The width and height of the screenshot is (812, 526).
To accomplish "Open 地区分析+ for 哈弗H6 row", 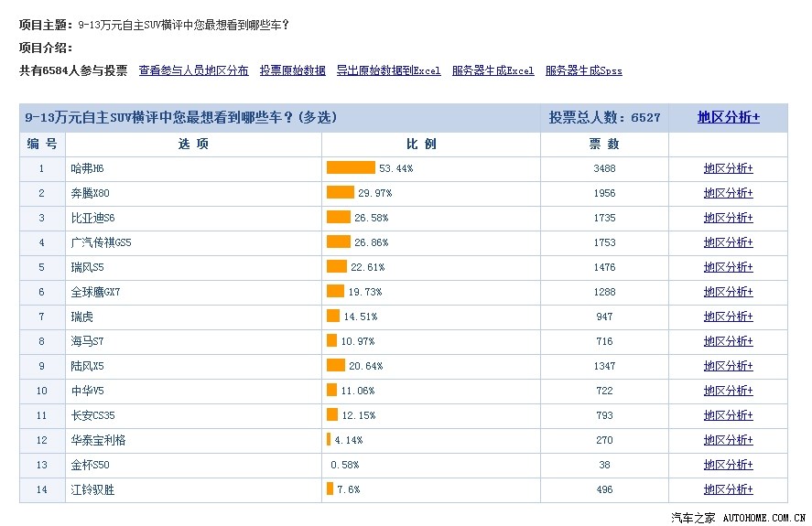I will [728, 168].
